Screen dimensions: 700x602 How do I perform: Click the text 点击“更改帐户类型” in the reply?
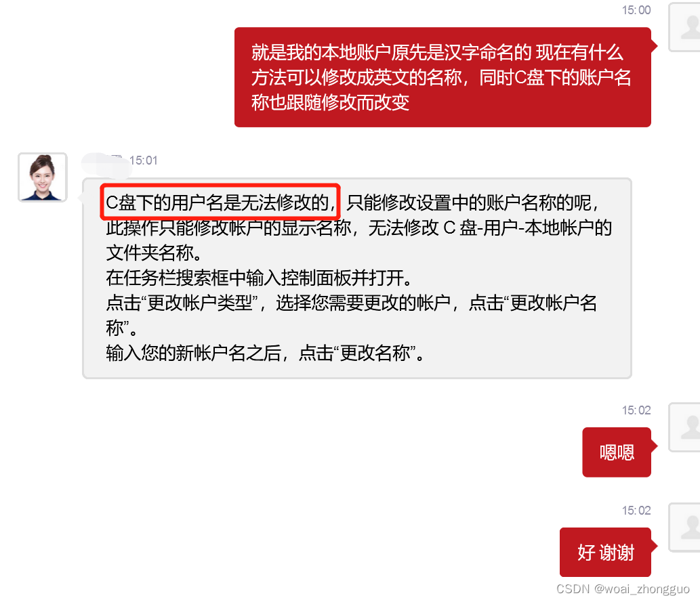pos(182,303)
